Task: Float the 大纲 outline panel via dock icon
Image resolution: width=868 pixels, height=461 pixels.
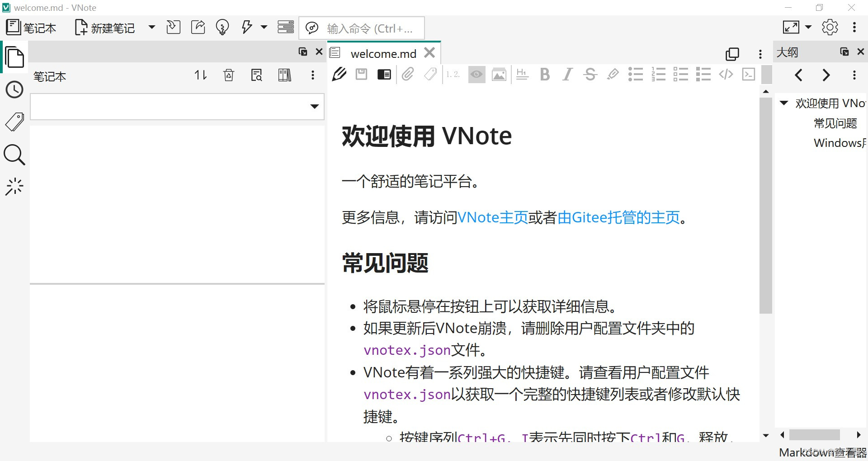Action: [x=844, y=52]
